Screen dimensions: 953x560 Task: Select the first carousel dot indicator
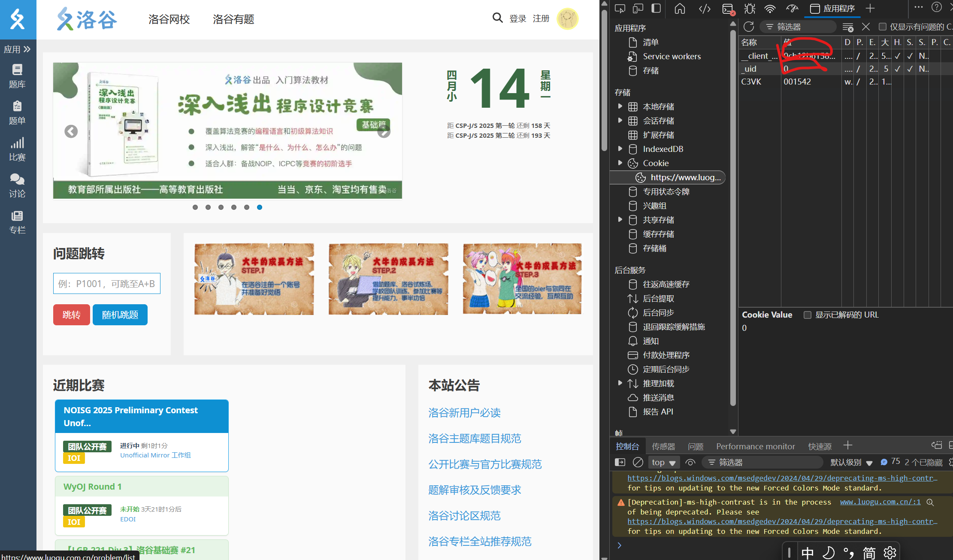195,207
